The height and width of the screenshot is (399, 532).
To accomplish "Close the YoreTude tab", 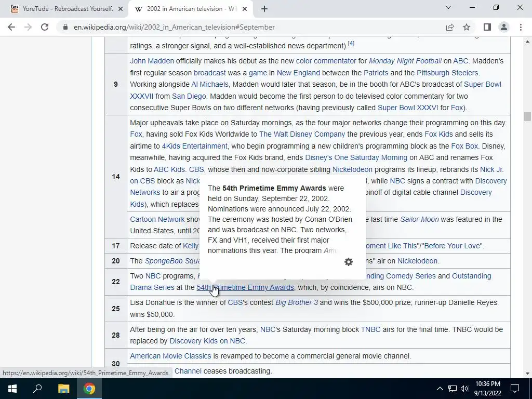I will click(121, 9).
